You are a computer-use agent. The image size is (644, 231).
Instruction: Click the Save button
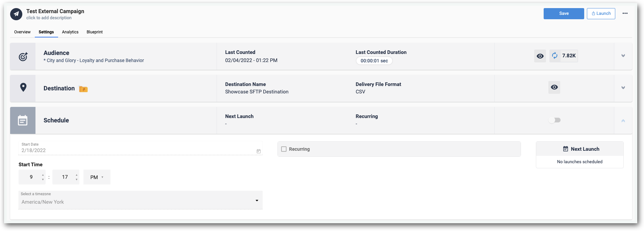(564, 13)
